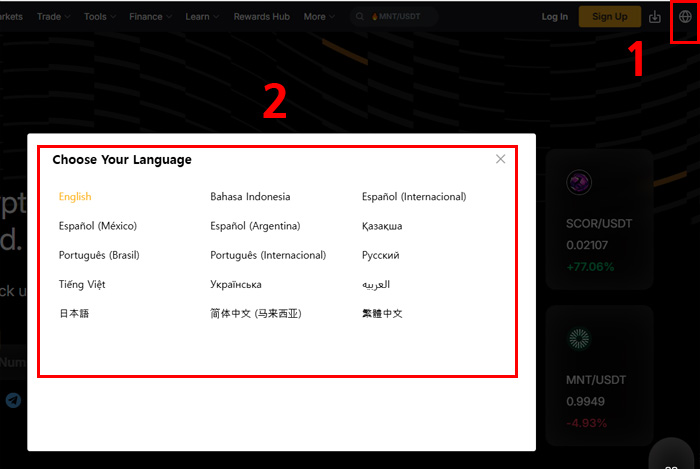700x469 pixels.
Task: Select Русский language
Action: [x=381, y=255]
